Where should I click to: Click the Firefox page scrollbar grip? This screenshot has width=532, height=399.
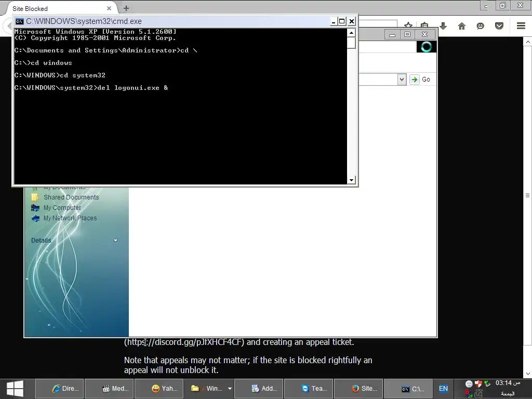click(x=528, y=195)
